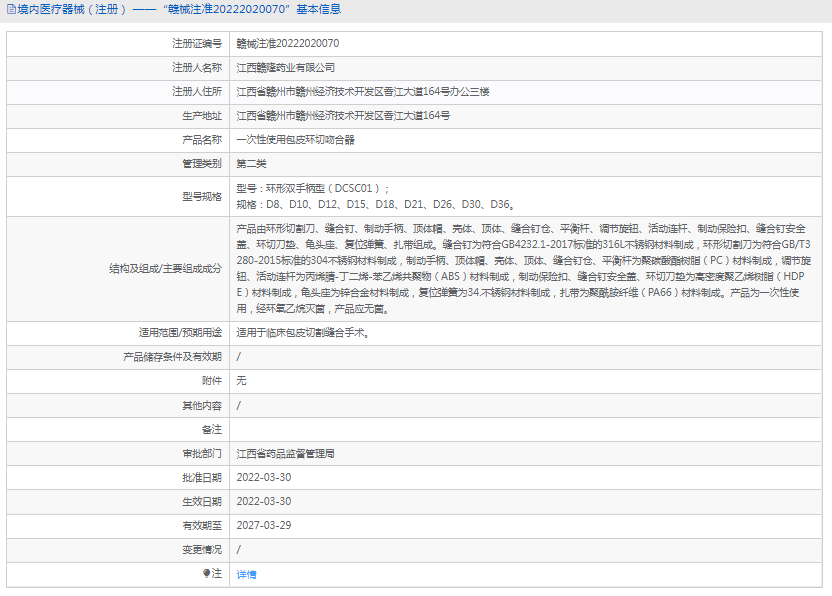Click the 批准日期 label
Screen dimensions: 832x596
tap(202, 478)
